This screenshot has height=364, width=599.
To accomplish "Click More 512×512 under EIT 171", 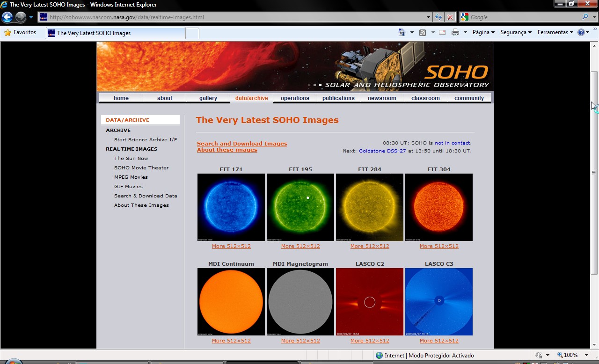I will click(231, 246).
